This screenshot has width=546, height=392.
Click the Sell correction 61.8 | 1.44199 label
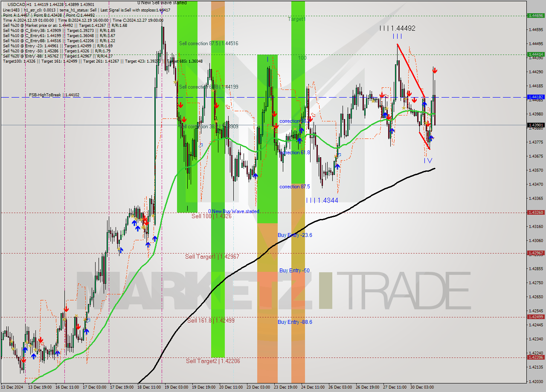209,87
